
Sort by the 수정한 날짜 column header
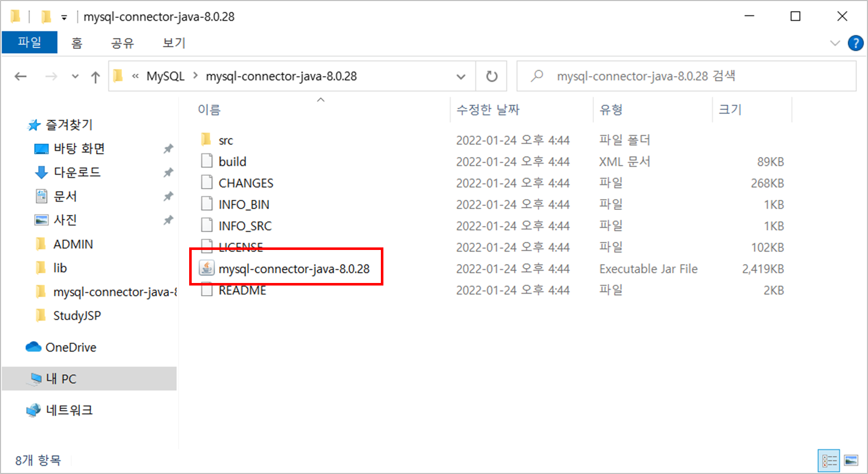point(488,110)
